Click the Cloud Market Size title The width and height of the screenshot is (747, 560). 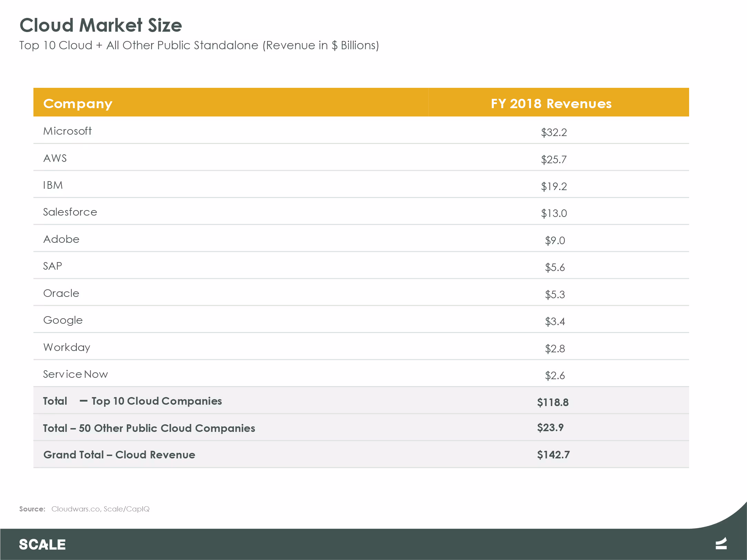pyautogui.click(x=101, y=25)
